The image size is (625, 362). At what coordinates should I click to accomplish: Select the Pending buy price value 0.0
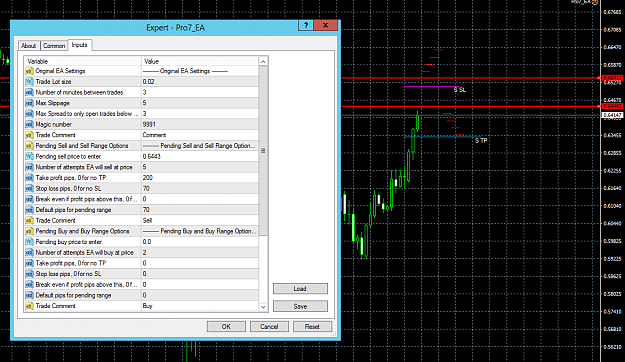(200, 242)
